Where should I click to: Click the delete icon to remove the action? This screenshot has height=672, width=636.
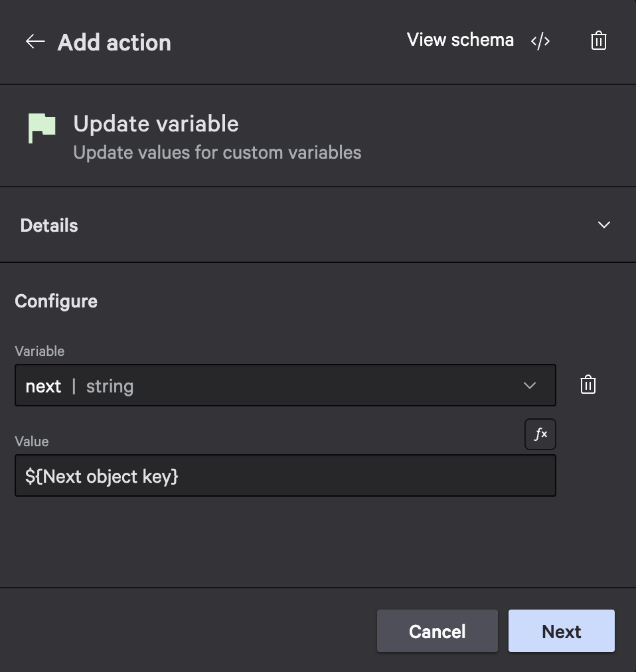click(x=598, y=41)
